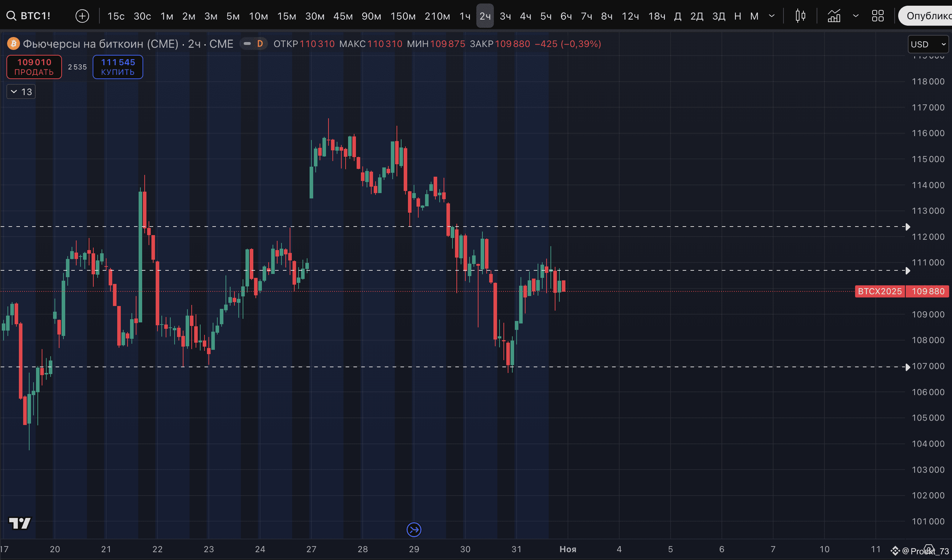
Task: Click the add symbol plus icon
Action: coord(82,16)
